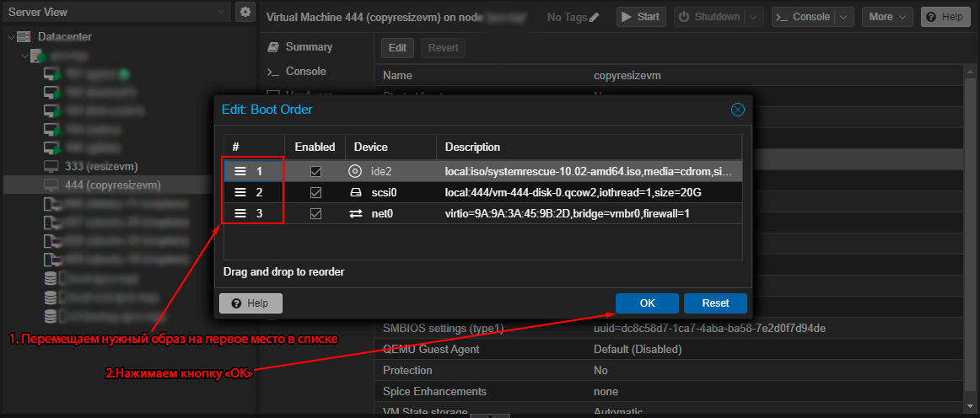Toggle the Enabled checkbox for scsi0
This screenshot has height=418, width=980.
click(x=315, y=192)
